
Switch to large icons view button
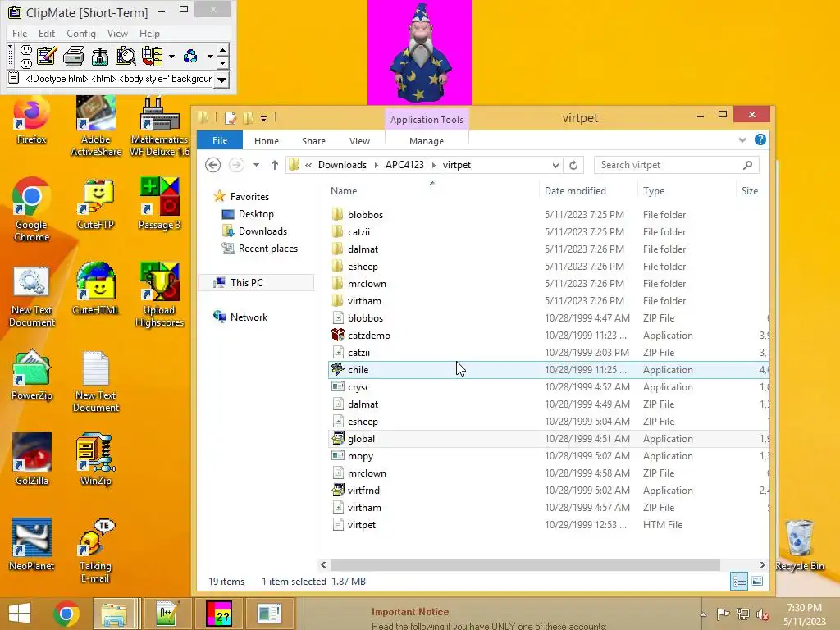click(x=757, y=582)
